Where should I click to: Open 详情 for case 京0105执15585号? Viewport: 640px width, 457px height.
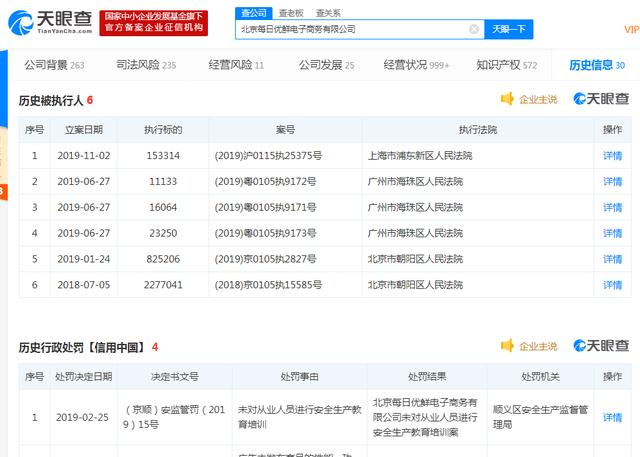[612, 285]
